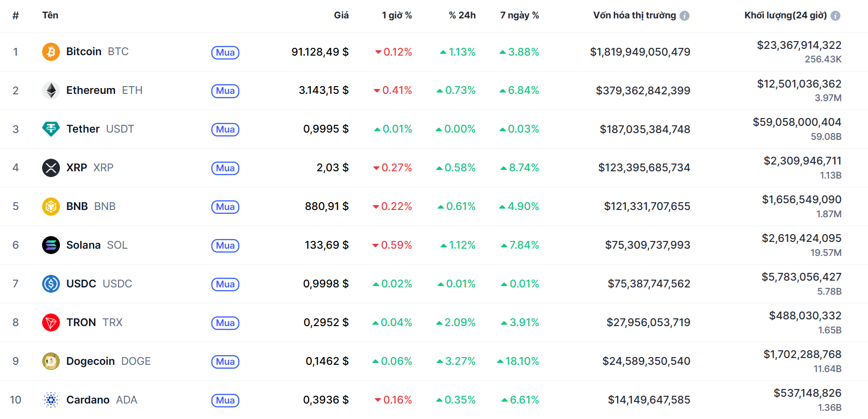The image size is (868, 419).
Task: Click Mua button in Dogecoin row
Action: point(225,362)
